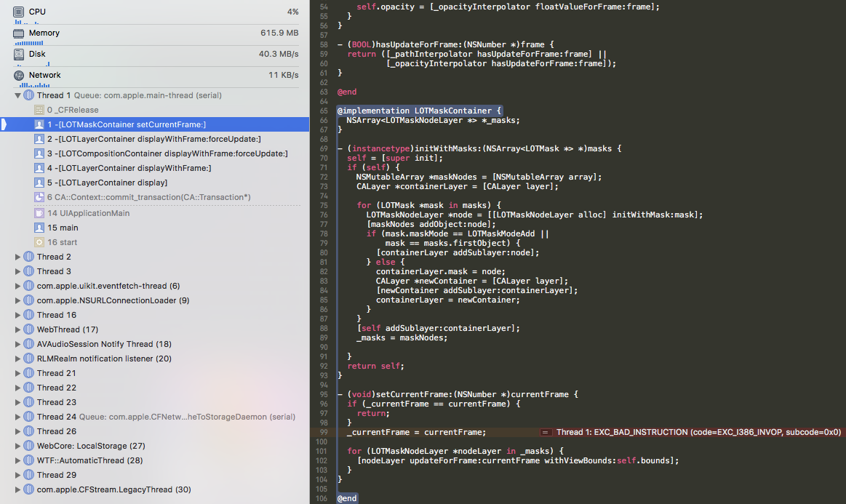Image resolution: width=846 pixels, height=504 pixels.
Task: Expand Thread 21 disclosure triangle
Action: pos(17,373)
